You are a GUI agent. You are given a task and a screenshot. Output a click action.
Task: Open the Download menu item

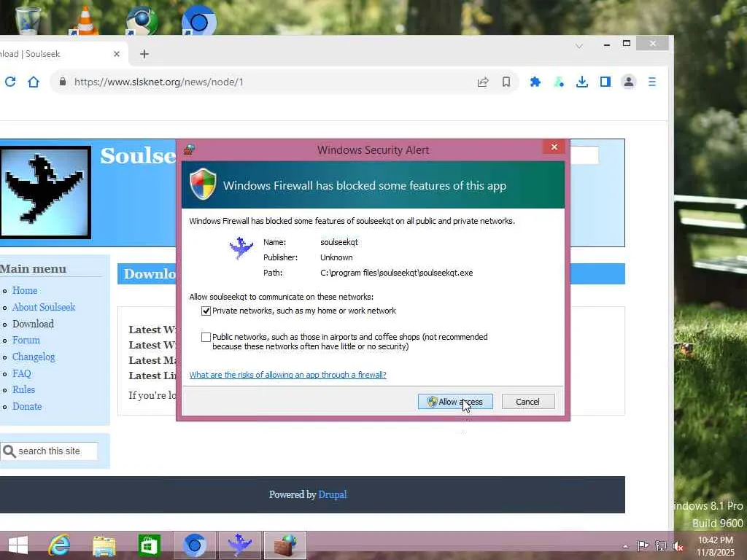click(x=33, y=324)
